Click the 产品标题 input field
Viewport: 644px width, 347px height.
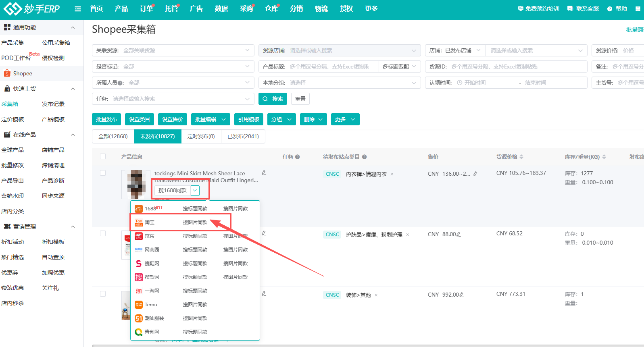(x=333, y=66)
